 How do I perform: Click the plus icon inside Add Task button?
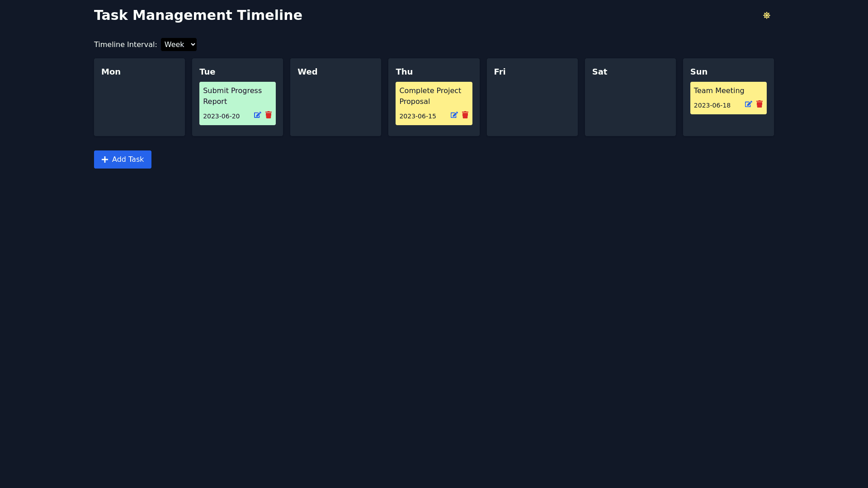[105, 160]
